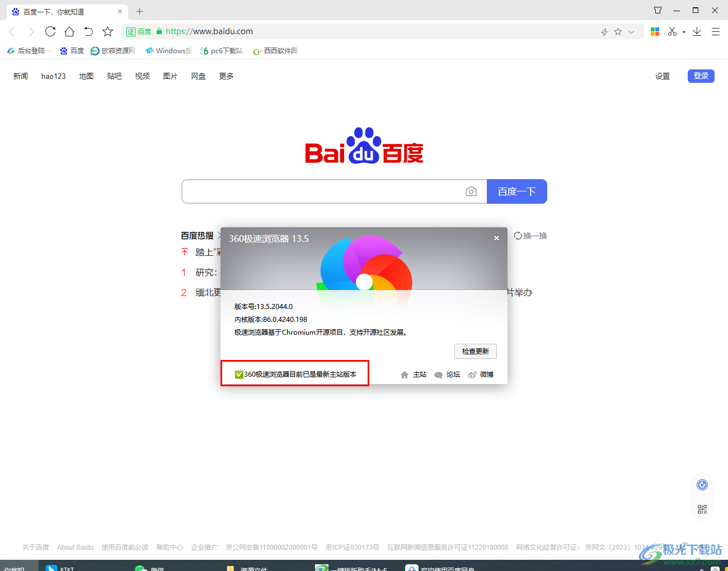Click the browser forward arrow
Viewport: 728px width, 571px height.
point(31,32)
